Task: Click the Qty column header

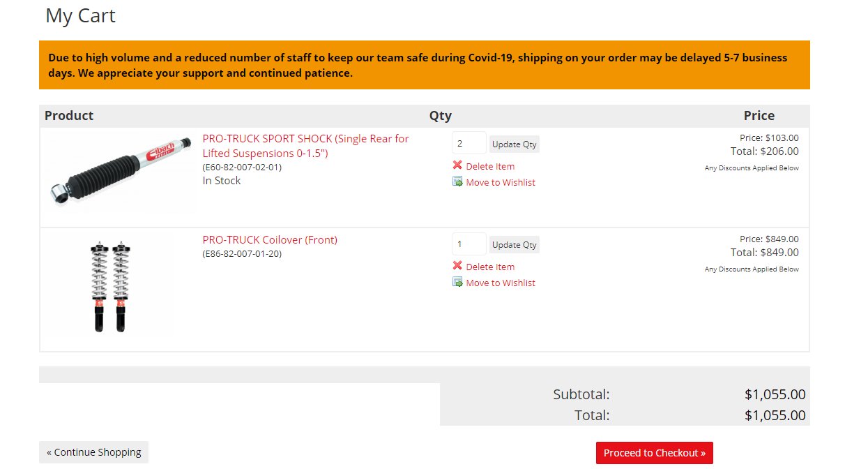Action: [x=441, y=116]
